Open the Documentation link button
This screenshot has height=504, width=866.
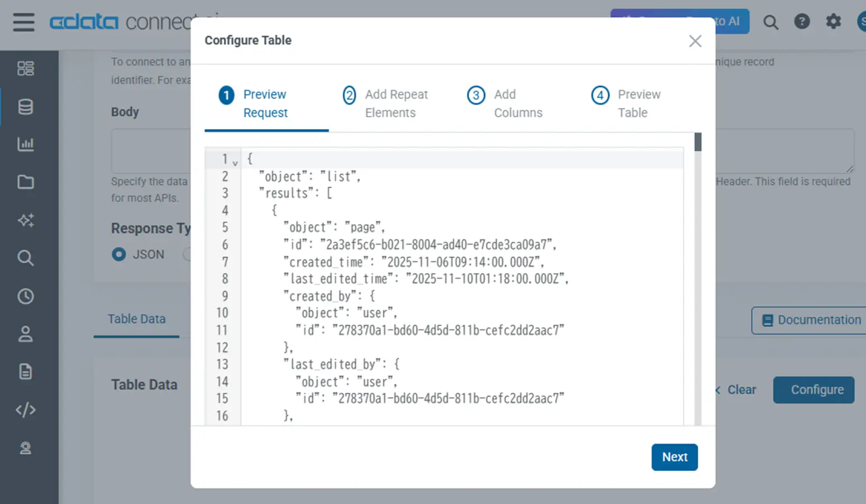[812, 320]
